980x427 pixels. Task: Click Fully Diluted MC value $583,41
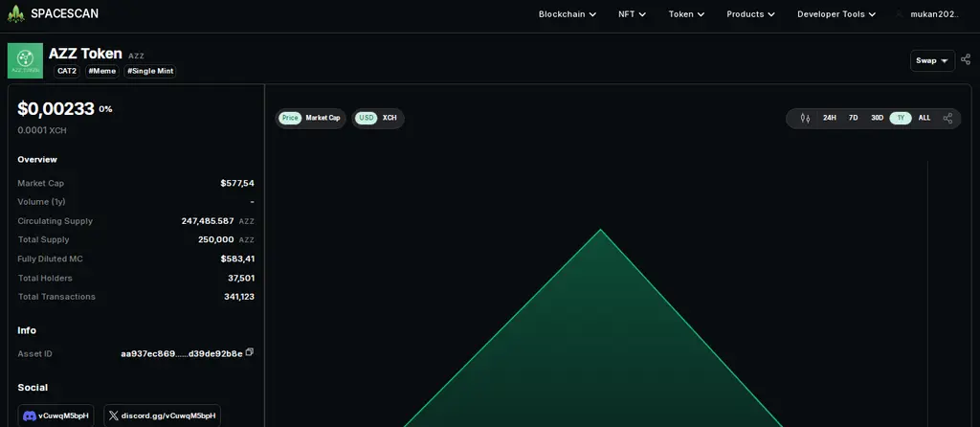click(237, 258)
